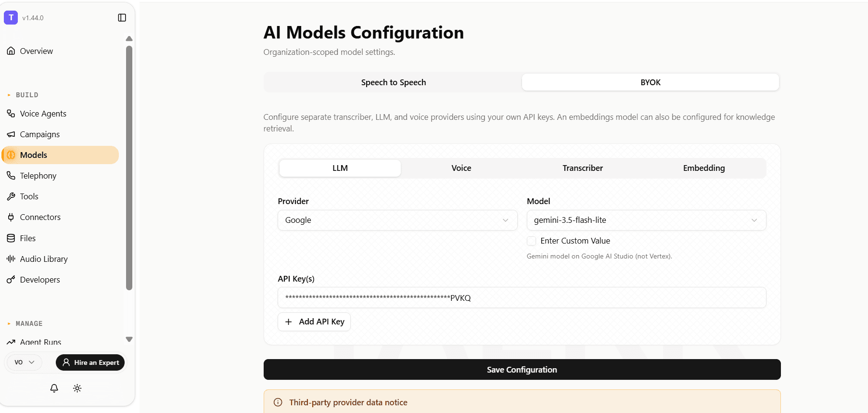Click the masked API key field ending PVKQ

click(x=522, y=297)
